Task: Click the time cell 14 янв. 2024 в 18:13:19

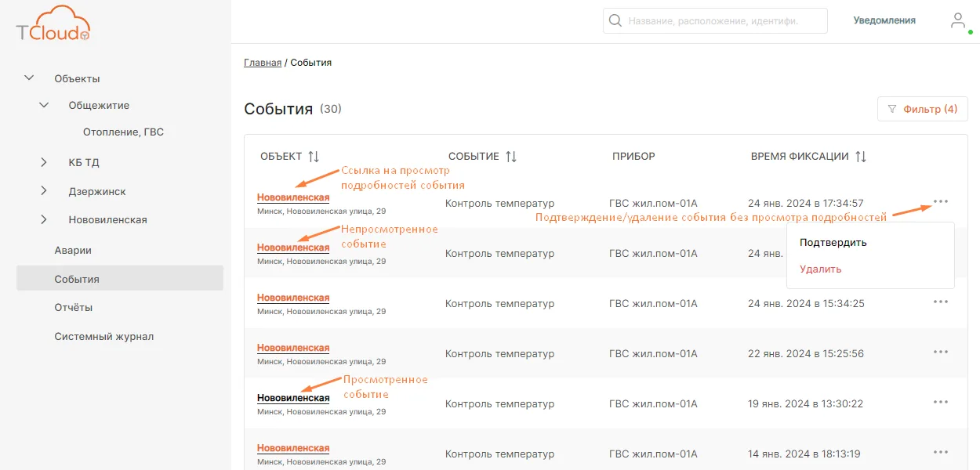Action: point(804,454)
